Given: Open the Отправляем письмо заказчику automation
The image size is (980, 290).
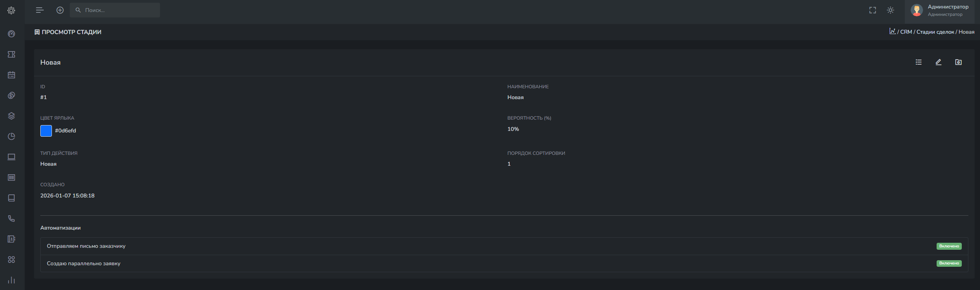Looking at the screenshot, I should (86, 246).
